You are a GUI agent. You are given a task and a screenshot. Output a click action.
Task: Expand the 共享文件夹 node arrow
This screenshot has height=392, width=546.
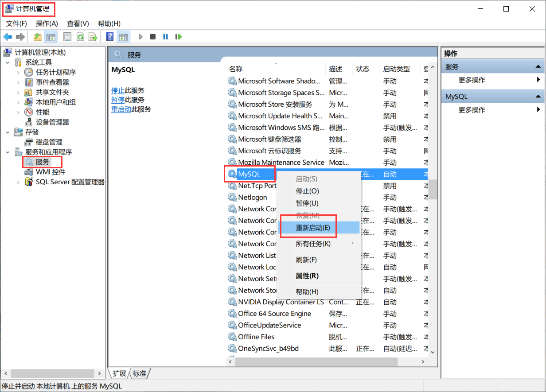click(18, 92)
